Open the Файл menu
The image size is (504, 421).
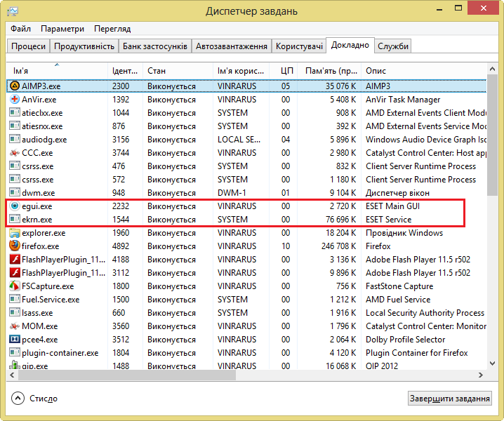pyautogui.click(x=20, y=29)
